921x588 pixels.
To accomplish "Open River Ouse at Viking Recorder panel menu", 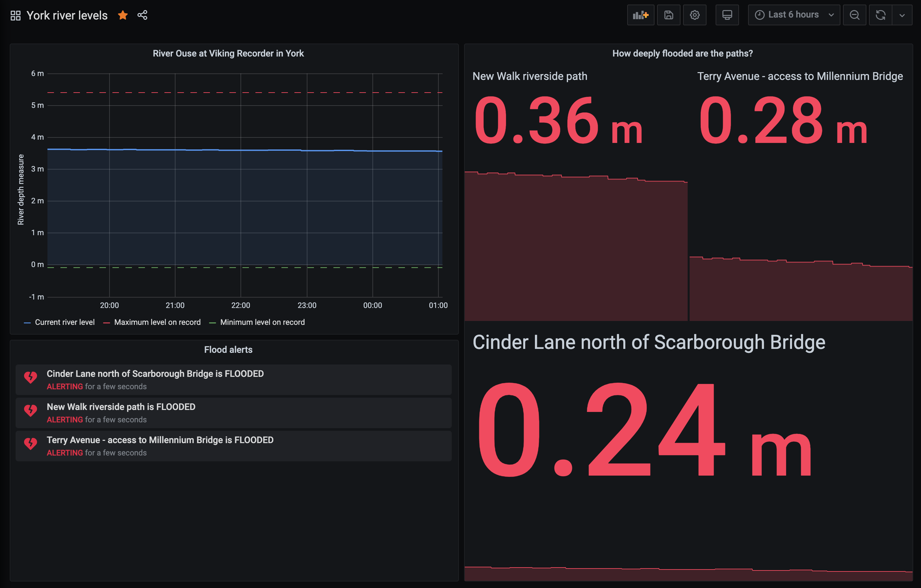I will pyautogui.click(x=228, y=54).
